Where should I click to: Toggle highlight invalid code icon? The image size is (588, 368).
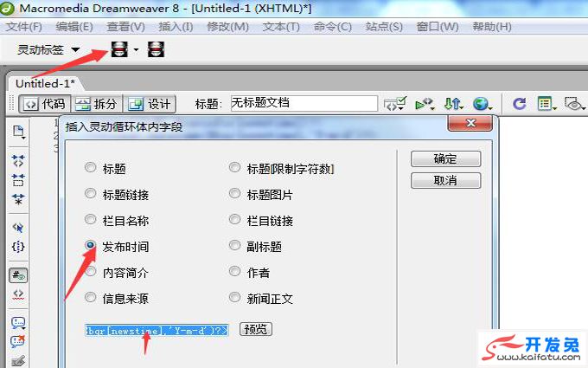(x=18, y=294)
